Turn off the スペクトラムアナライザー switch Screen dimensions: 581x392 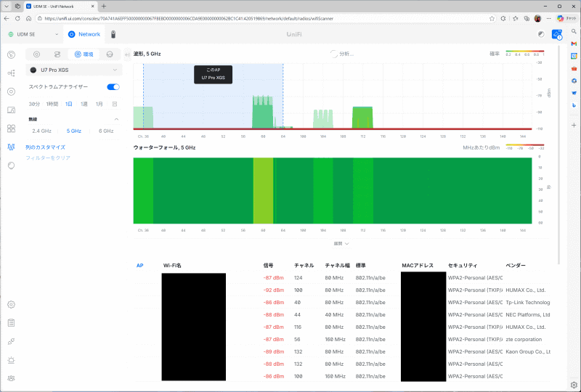pyautogui.click(x=113, y=86)
